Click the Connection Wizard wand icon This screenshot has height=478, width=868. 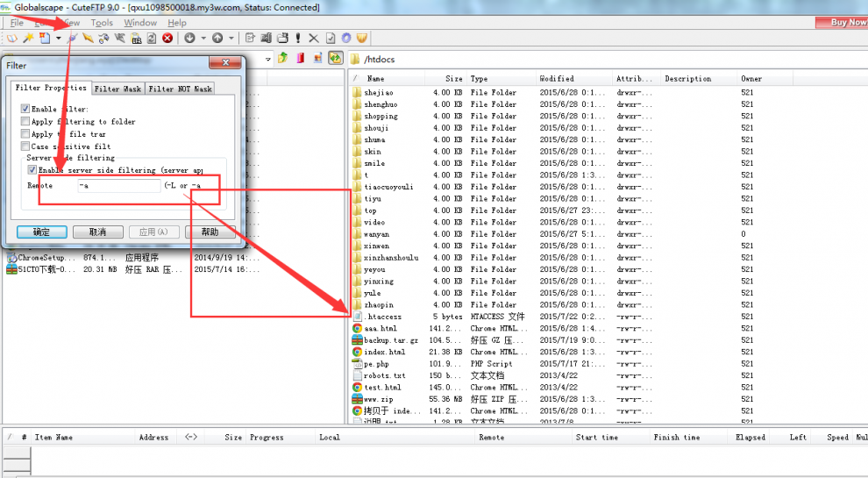pos(28,39)
